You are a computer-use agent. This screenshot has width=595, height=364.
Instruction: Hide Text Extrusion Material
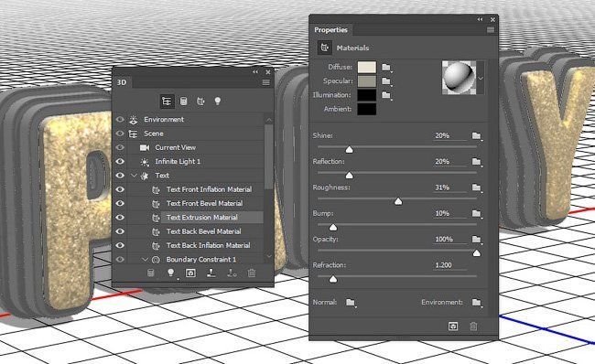coord(120,218)
